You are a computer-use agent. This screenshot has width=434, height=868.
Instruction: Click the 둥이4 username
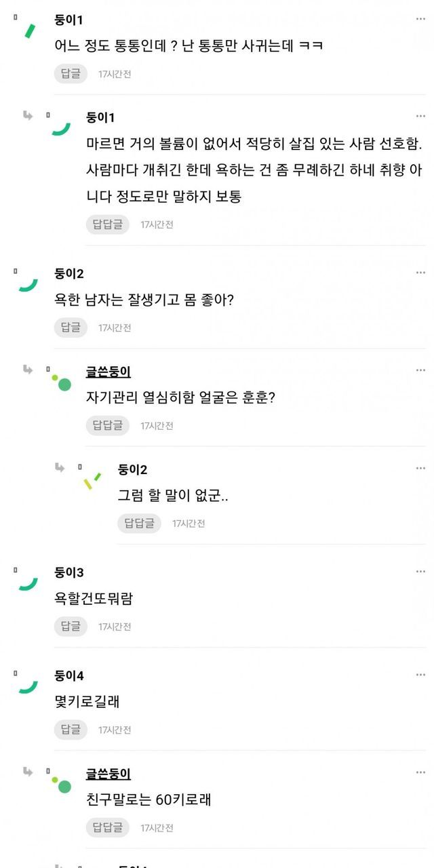[69, 675]
